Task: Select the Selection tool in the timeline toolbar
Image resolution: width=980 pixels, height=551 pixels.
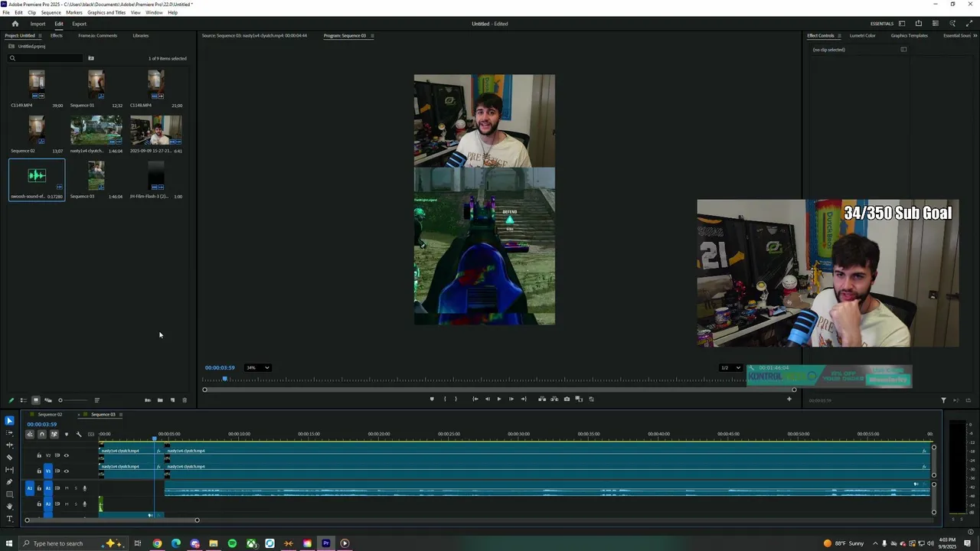Action: pos(9,420)
